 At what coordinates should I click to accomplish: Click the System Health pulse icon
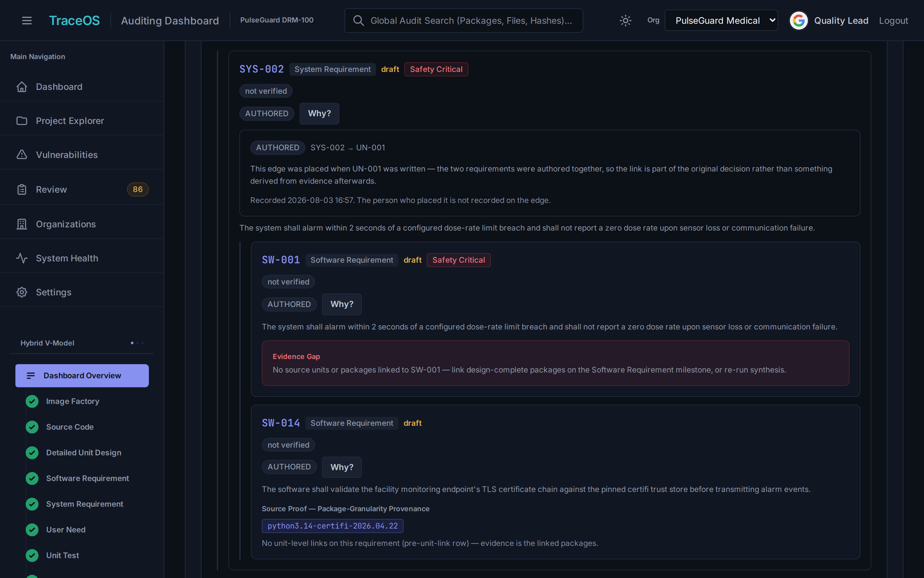(22, 258)
